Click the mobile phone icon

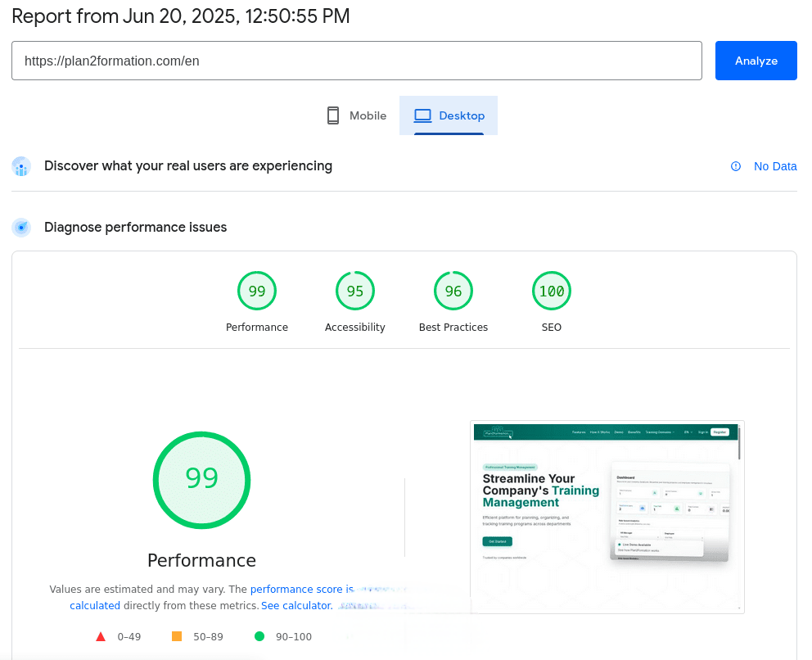click(333, 115)
